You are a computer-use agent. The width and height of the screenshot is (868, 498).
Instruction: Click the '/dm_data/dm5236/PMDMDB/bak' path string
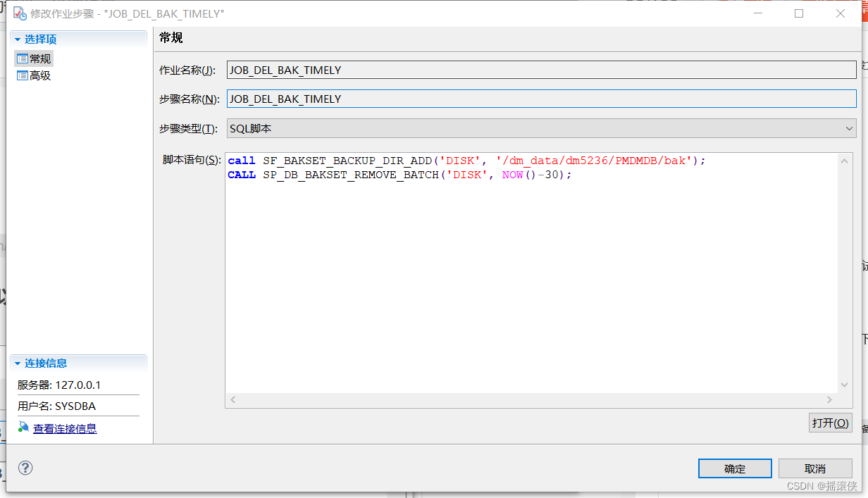[594, 161]
